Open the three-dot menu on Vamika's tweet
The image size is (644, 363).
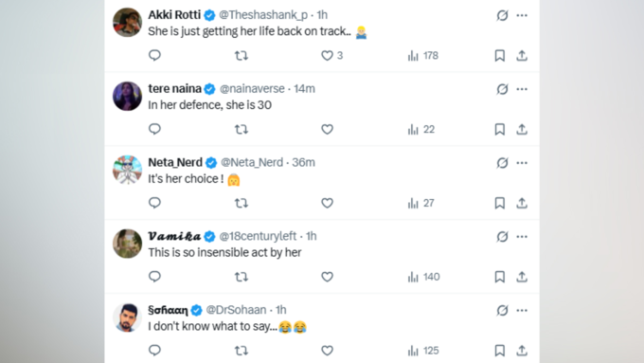point(522,236)
